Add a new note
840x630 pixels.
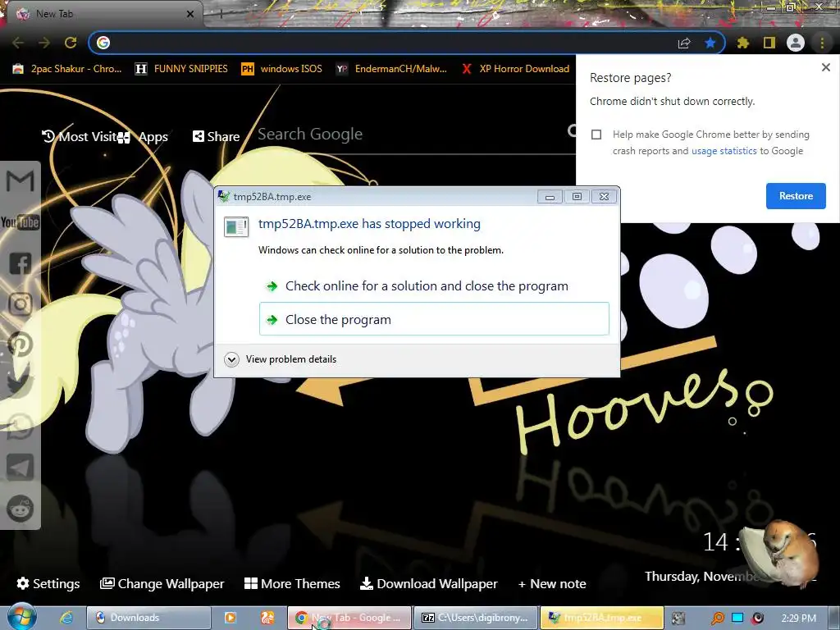[x=552, y=583]
